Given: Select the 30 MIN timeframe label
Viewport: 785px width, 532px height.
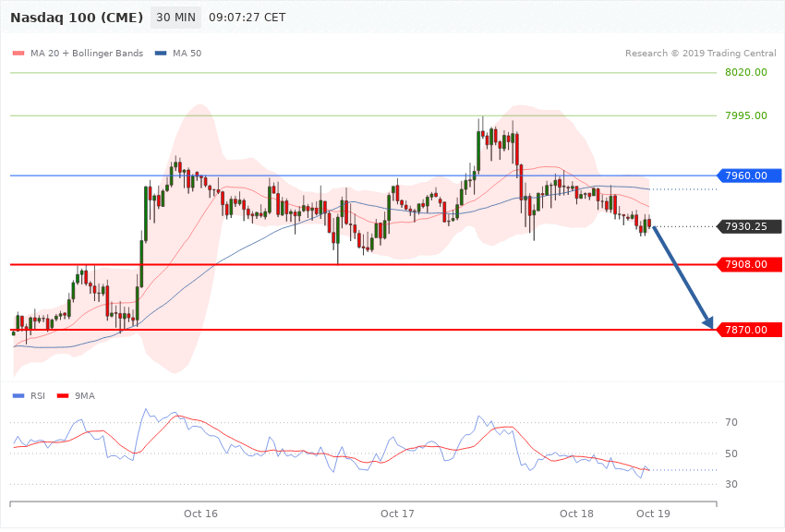Looking at the screenshot, I should coord(175,18).
